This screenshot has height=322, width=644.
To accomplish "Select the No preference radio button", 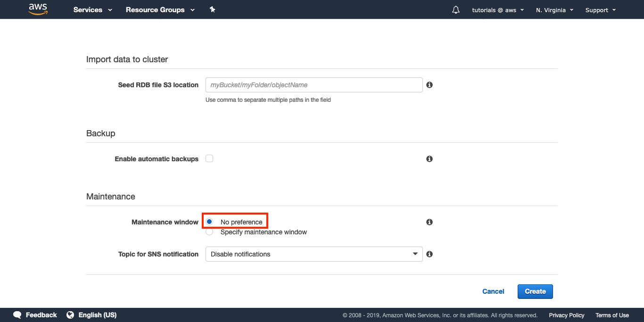I will 210,222.
